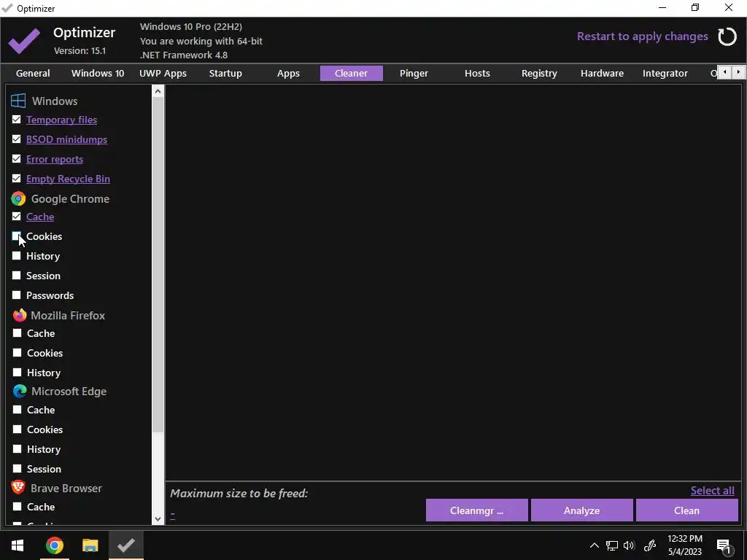
Task: Open the notification center icon
Action: (x=723, y=545)
